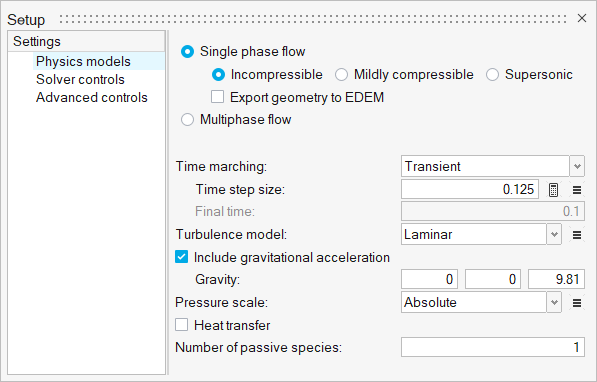Select Physics models in settings tree
The height and width of the screenshot is (382, 597).
(83, 61)
